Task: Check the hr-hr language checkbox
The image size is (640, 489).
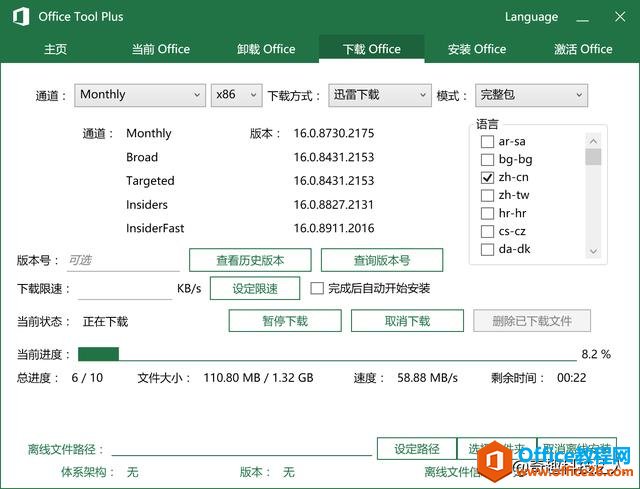Action: pyautogui.click(x=487, y=213)
